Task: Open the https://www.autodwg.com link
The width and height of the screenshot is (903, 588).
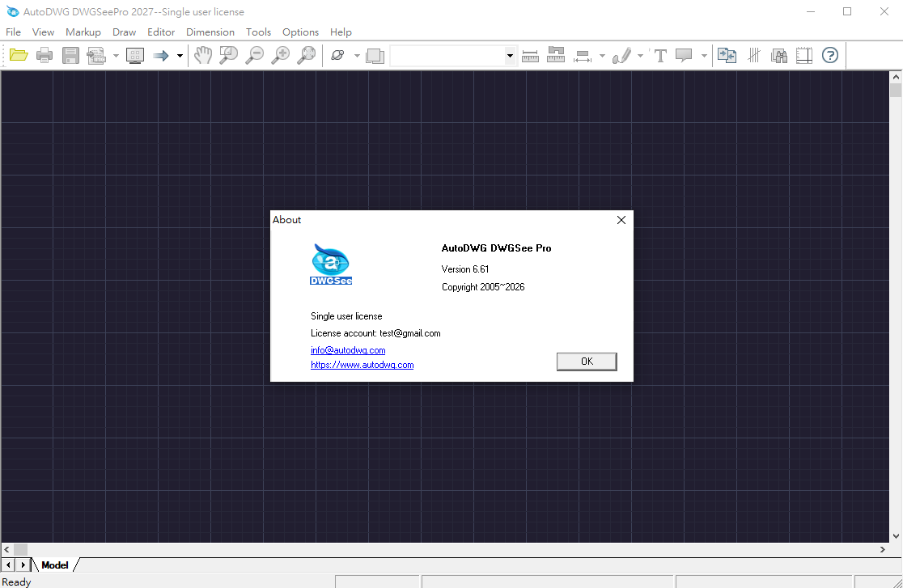Action: click(x=362, y=365)
